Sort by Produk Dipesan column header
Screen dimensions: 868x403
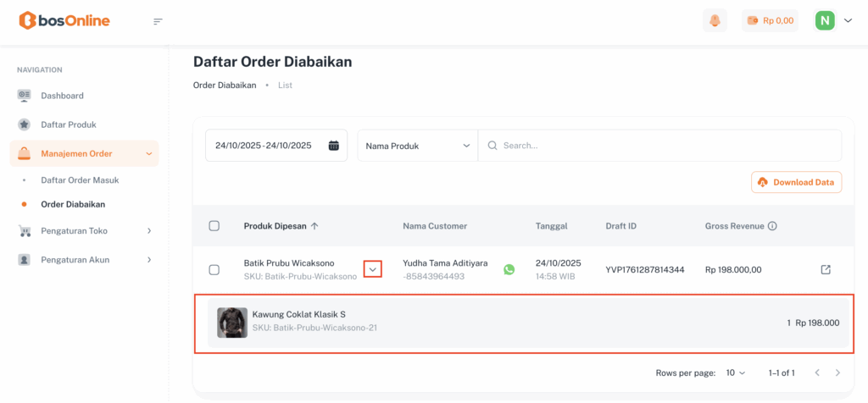pyautogui.click(x=281, y=226)
